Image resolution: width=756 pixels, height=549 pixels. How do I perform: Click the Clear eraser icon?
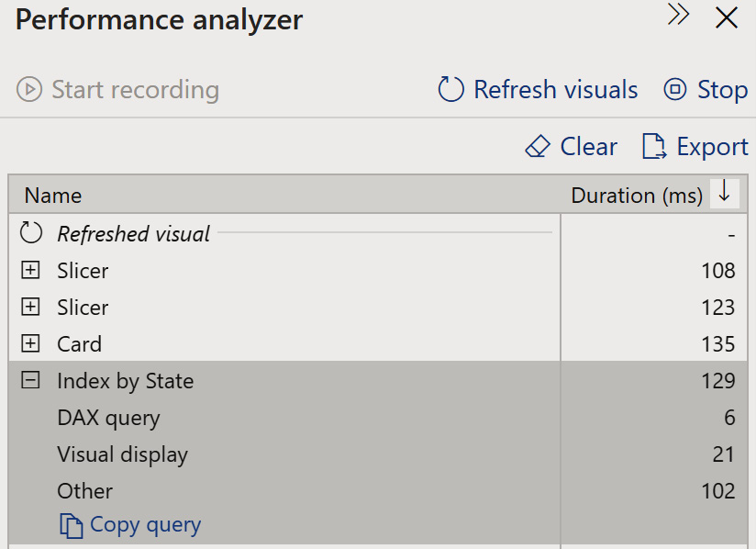[537, 147]
